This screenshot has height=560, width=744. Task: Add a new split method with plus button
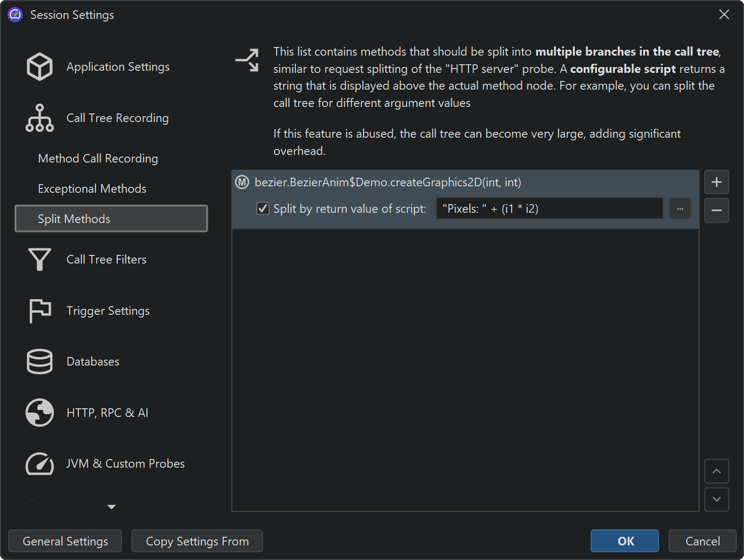(x=716, y=183)
